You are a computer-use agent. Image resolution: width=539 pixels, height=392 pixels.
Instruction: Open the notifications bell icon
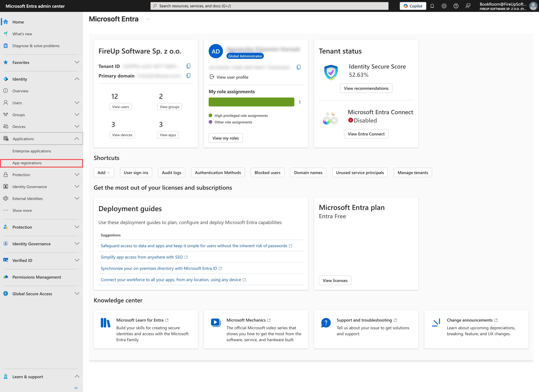point(432,6)
